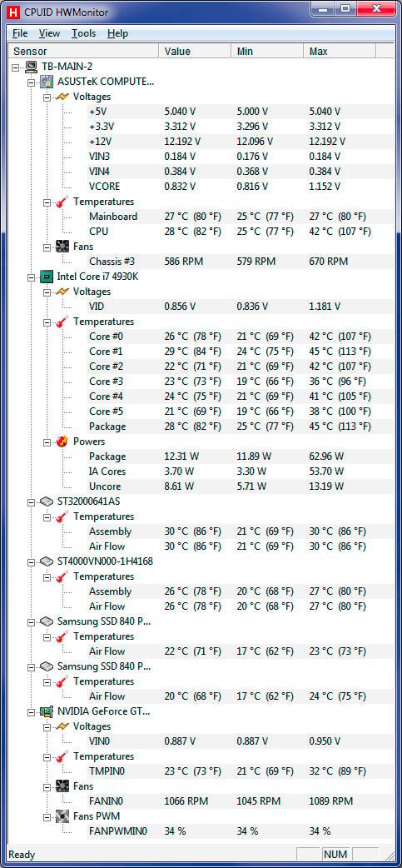
Task: Collapse the ASUSTeK COMPUTER node
Action: (x=32, y=82)
